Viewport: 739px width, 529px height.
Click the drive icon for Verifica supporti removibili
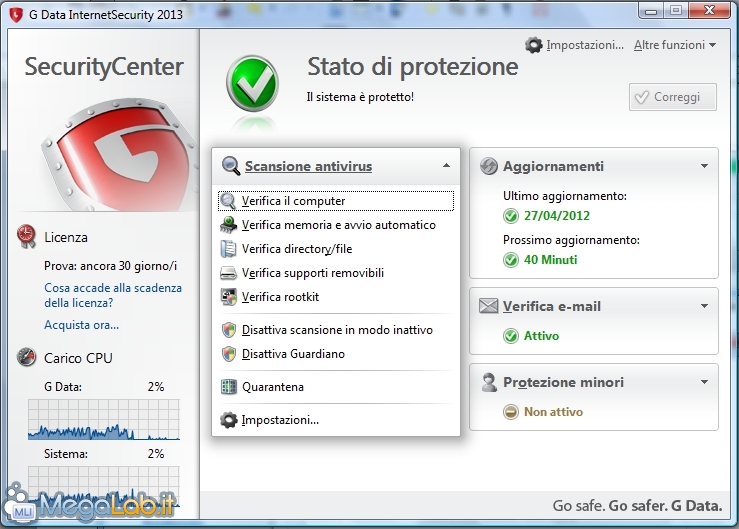point(228,273)
